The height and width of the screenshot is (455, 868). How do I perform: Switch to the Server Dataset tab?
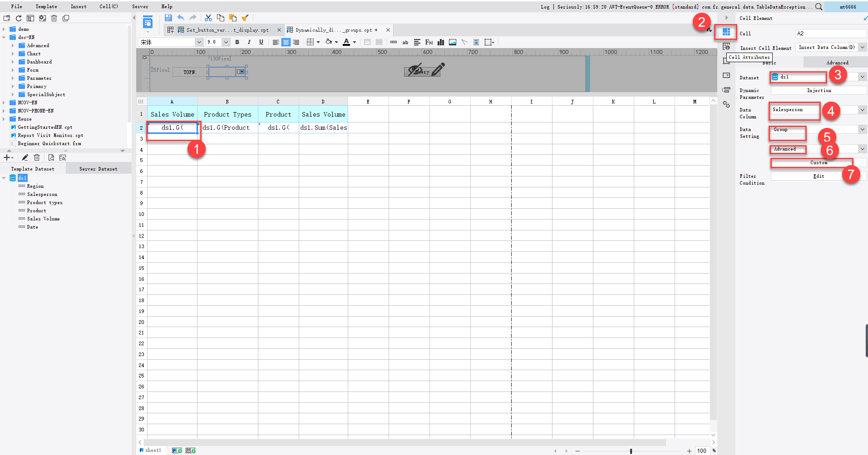coord(98,168)
